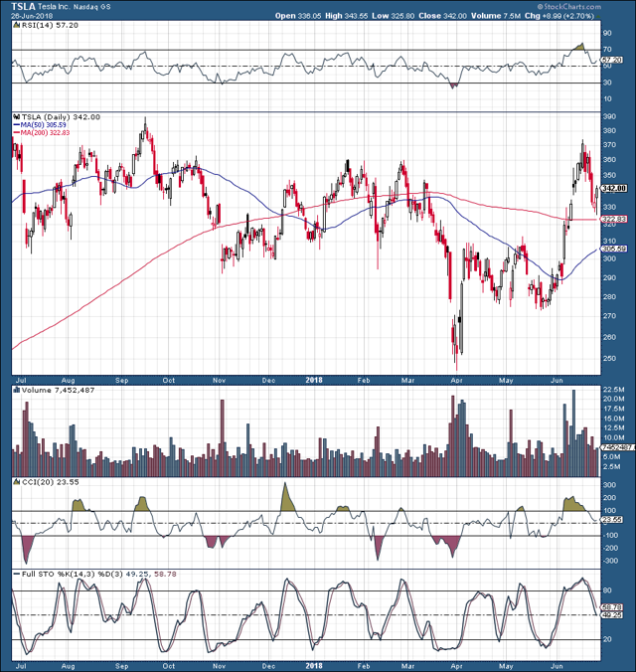Click the 390 price axis label
Screen dimensions: 636x672
pyautogui.click(x=609, y=116)
